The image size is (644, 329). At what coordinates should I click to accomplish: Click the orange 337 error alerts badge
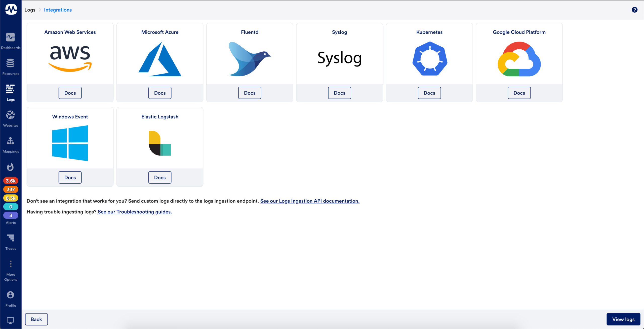click(11, 189)
